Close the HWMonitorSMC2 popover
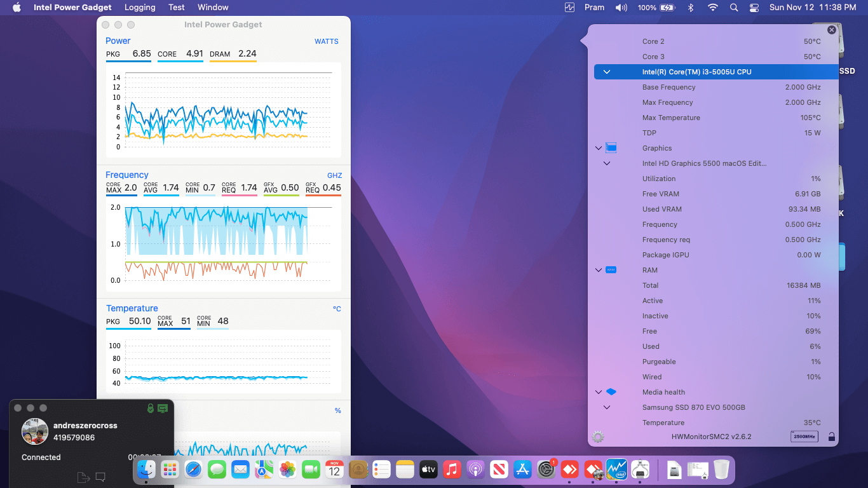 point(832,30)
